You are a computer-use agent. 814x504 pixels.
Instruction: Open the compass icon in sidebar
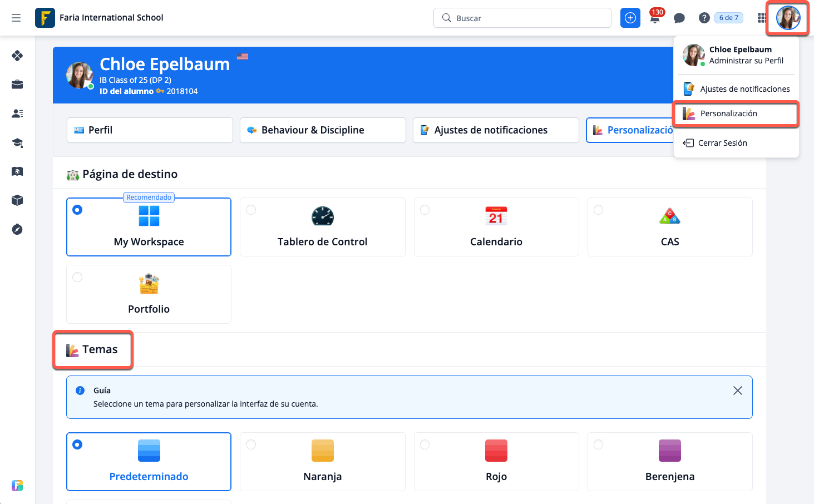[17, 229]
